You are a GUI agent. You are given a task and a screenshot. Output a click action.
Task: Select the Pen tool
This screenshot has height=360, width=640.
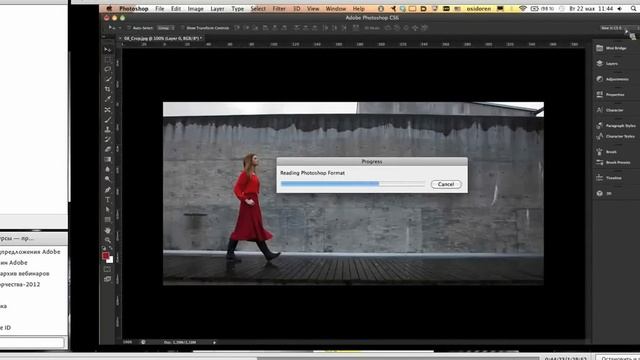pos(108,190)
